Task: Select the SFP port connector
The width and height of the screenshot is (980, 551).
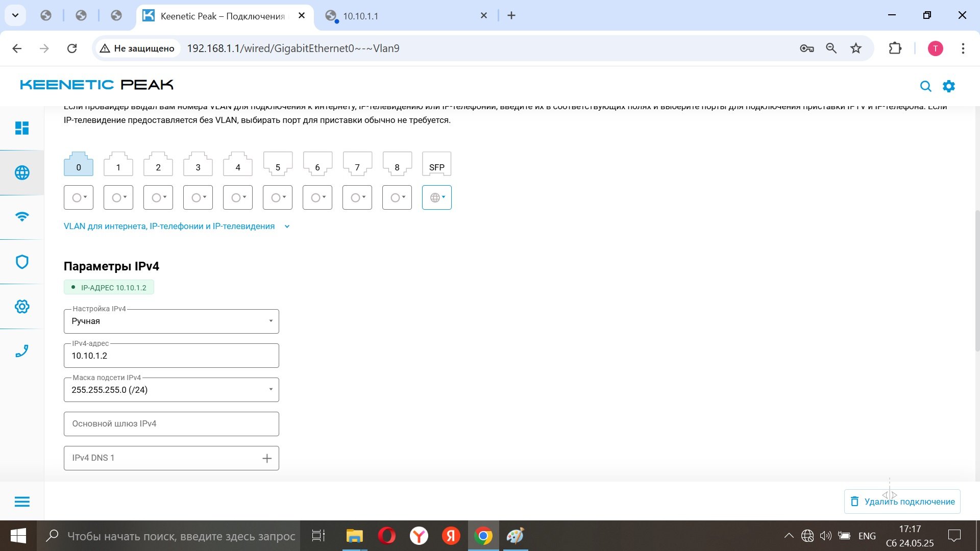Action: (x=437, y=164)
